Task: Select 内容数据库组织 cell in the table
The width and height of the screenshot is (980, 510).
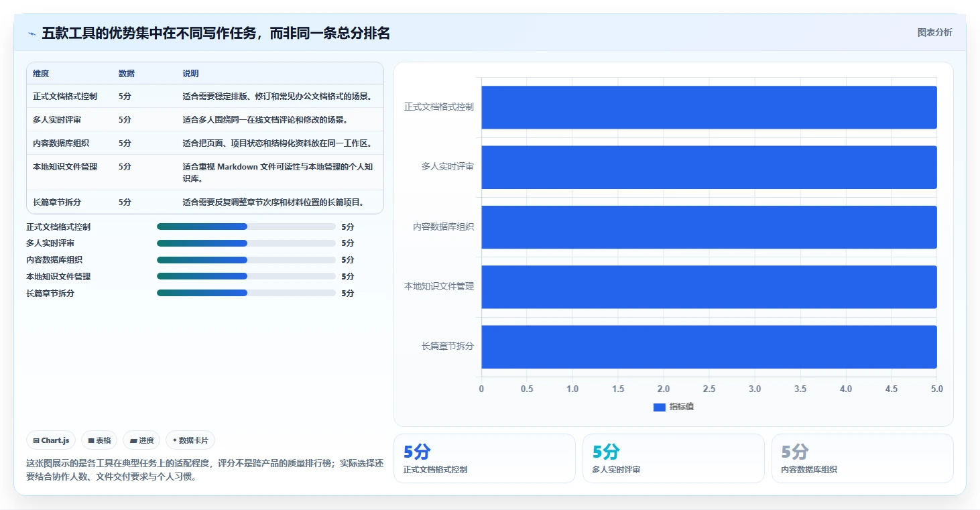Action: 61,143
